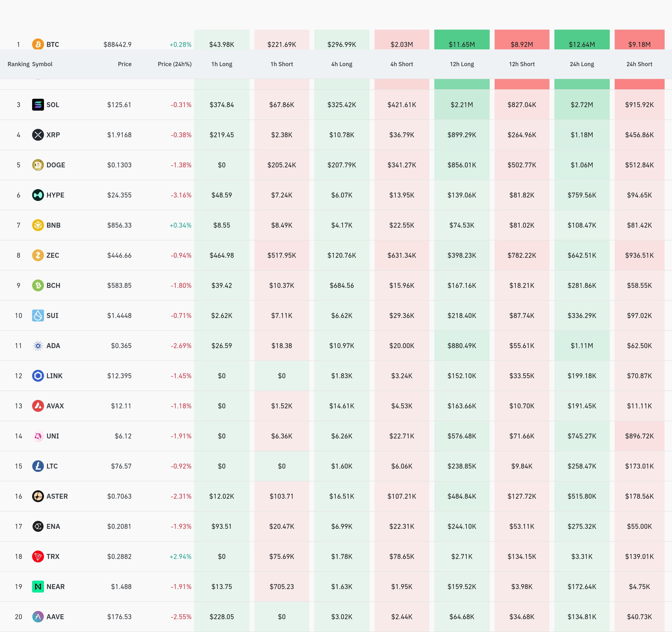
Task: Click the ADA symbol name
Action: coord(53,346)
